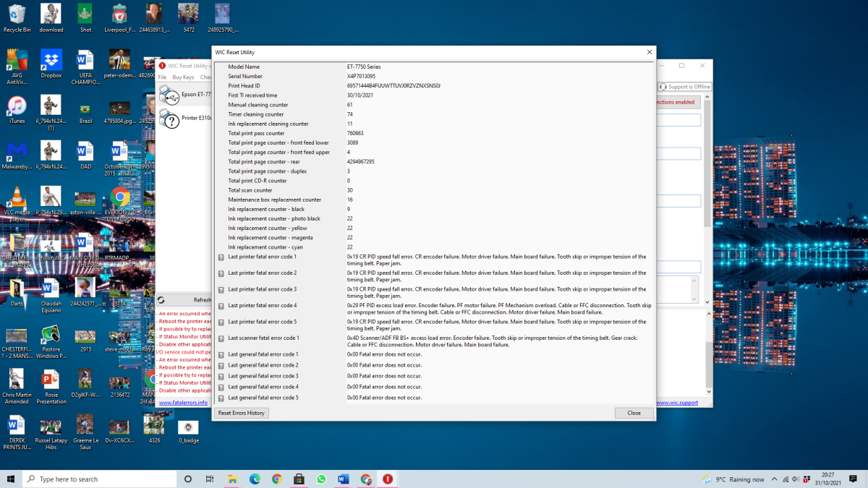Screen dimensions: 868x488
Task: Open WhatsApp from the taskbar
Action: [321, 479]
